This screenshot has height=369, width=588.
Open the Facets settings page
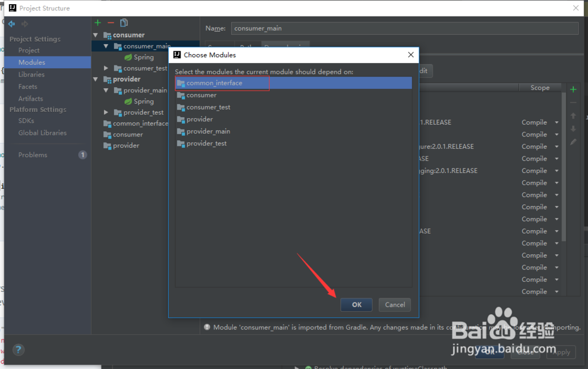tap(28, 87)
